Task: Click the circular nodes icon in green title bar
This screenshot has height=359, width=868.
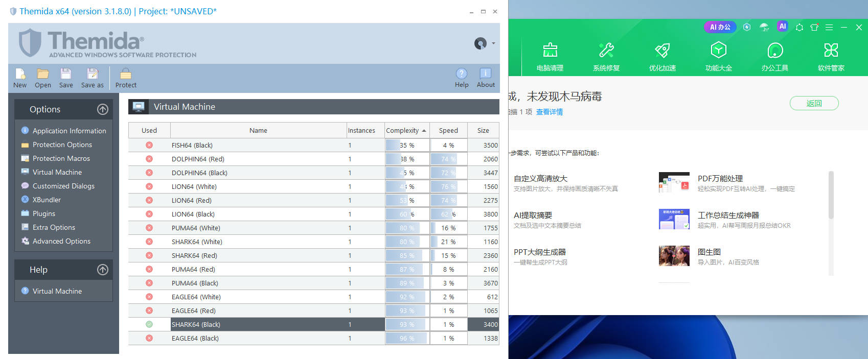Action: point(800,27)
